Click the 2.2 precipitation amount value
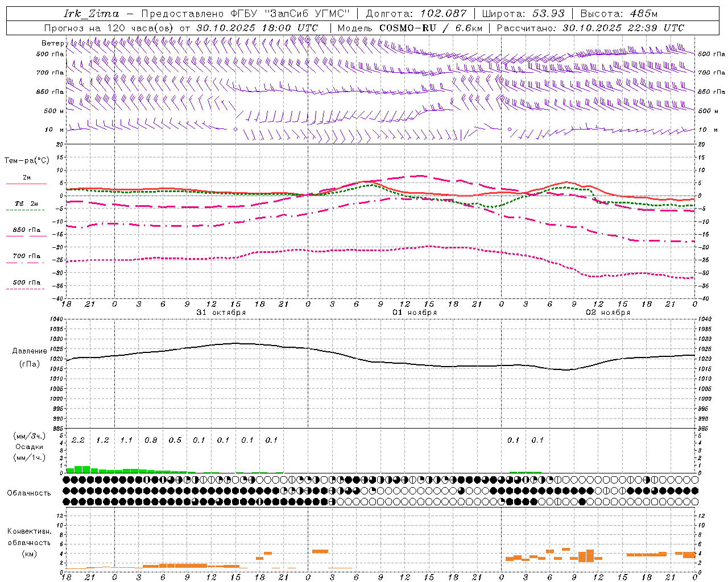Image resolution: width=728 pixels, height=582 pixels. [78, 440]
